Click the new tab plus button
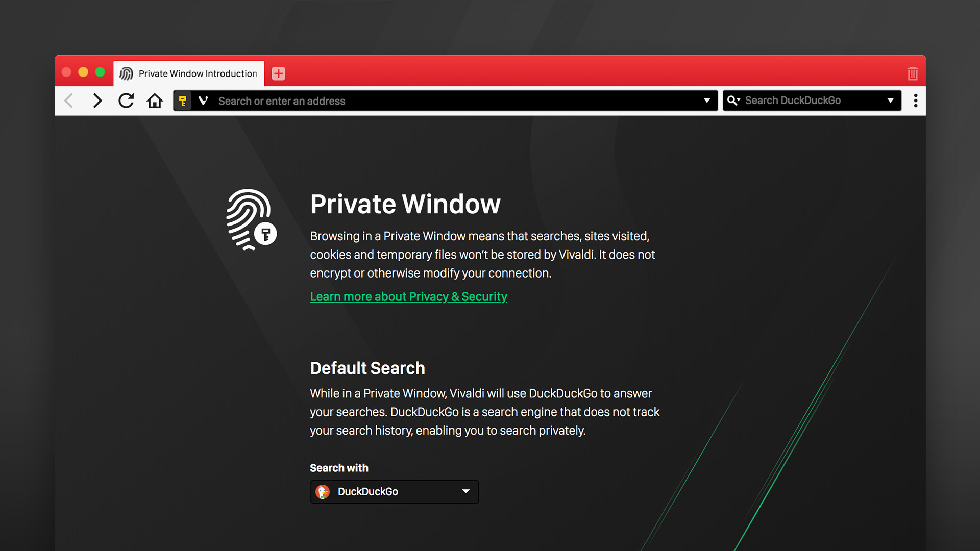The image size is (980, 551). [x=278, y=73]
